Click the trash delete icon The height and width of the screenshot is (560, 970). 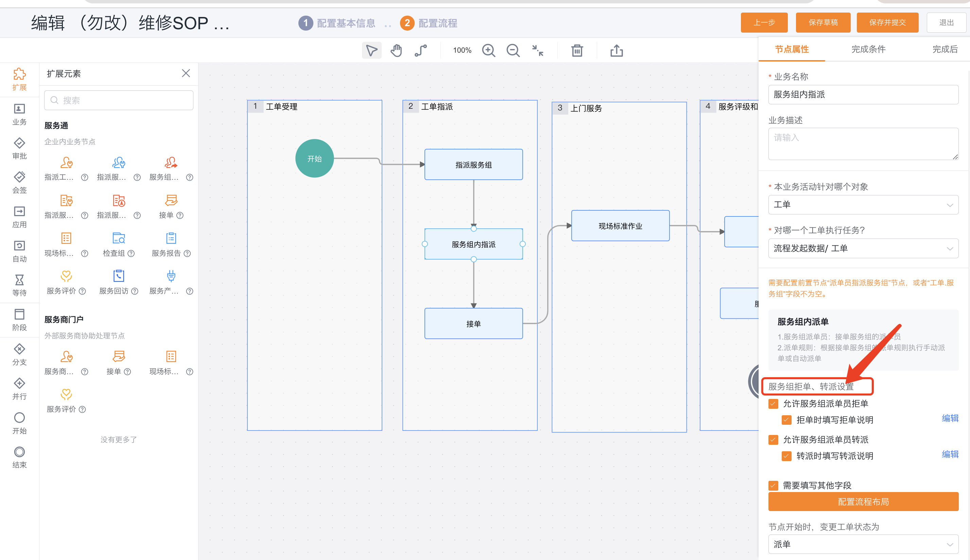coord(577,50)
